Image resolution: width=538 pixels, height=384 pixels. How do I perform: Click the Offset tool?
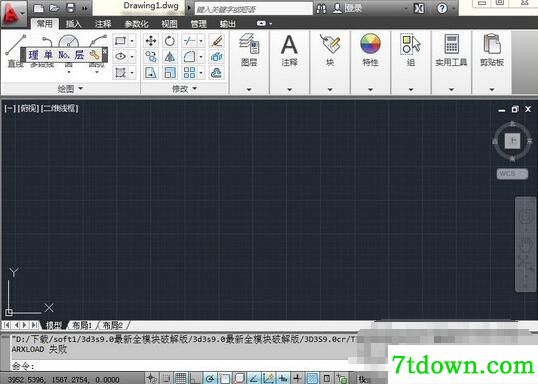217,72
